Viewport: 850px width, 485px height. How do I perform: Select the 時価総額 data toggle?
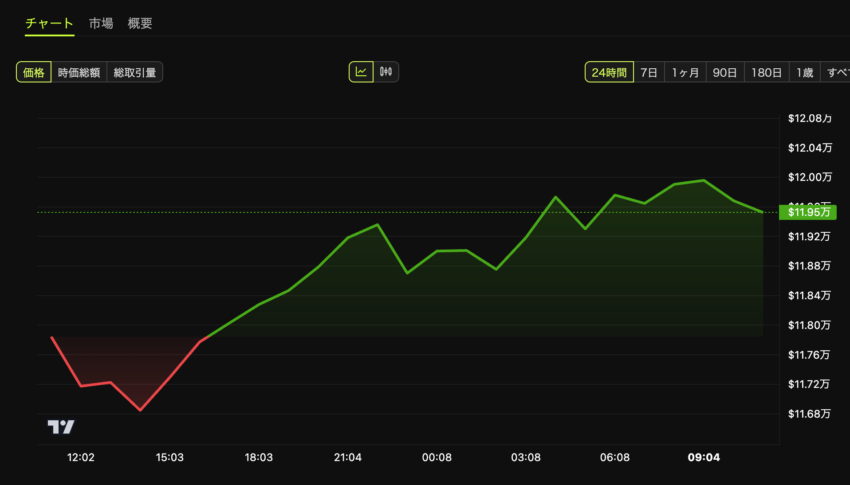click(x=79, y=72)
